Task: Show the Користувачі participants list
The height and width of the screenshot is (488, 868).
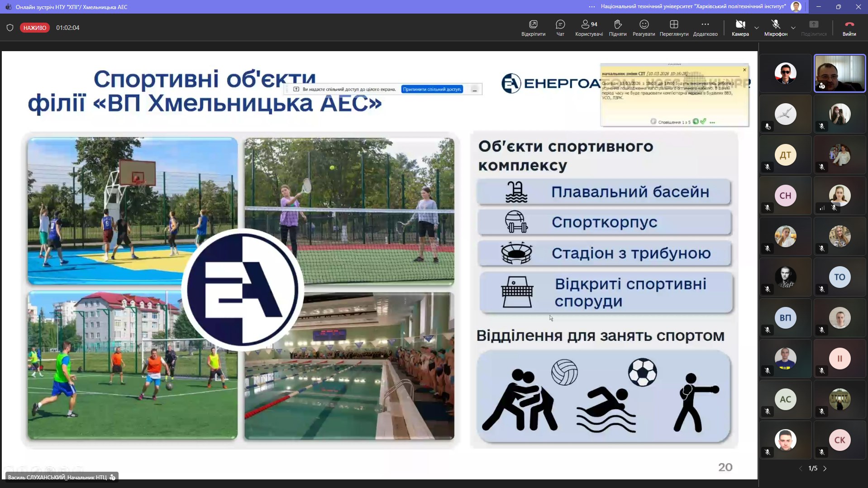Action: click(589, 28)
